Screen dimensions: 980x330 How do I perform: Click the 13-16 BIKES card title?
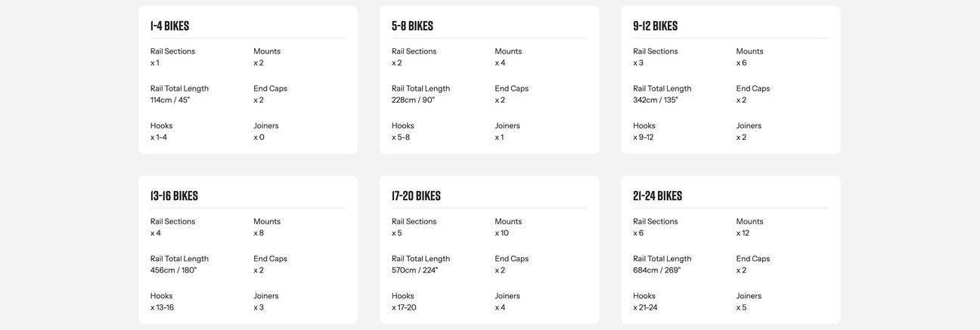coord(174,196)
